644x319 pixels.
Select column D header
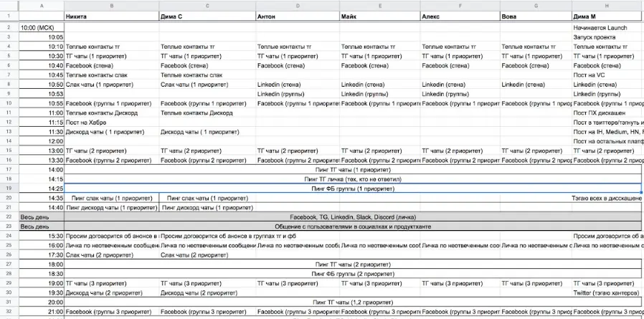[x=298, y=6]
